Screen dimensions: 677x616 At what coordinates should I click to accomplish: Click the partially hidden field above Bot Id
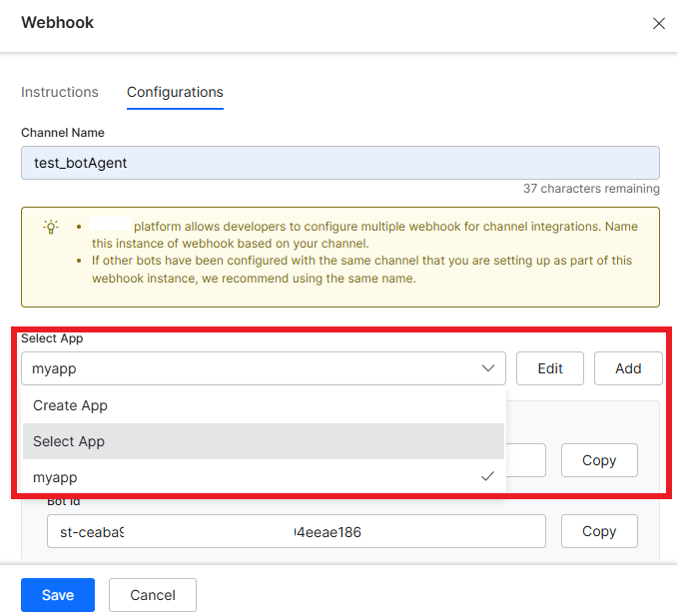pyautogui.click(x=526, y=460)
